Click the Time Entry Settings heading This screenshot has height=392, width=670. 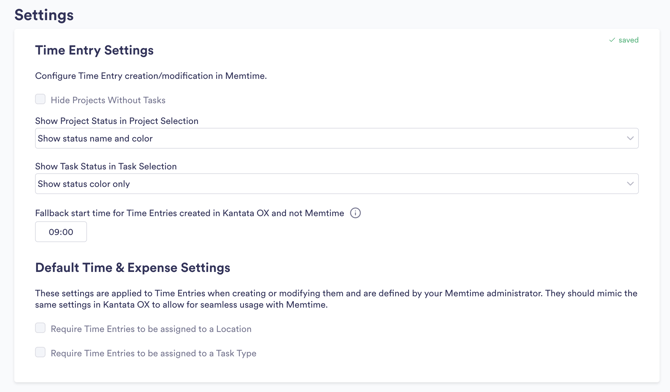(x=94, y=50)
